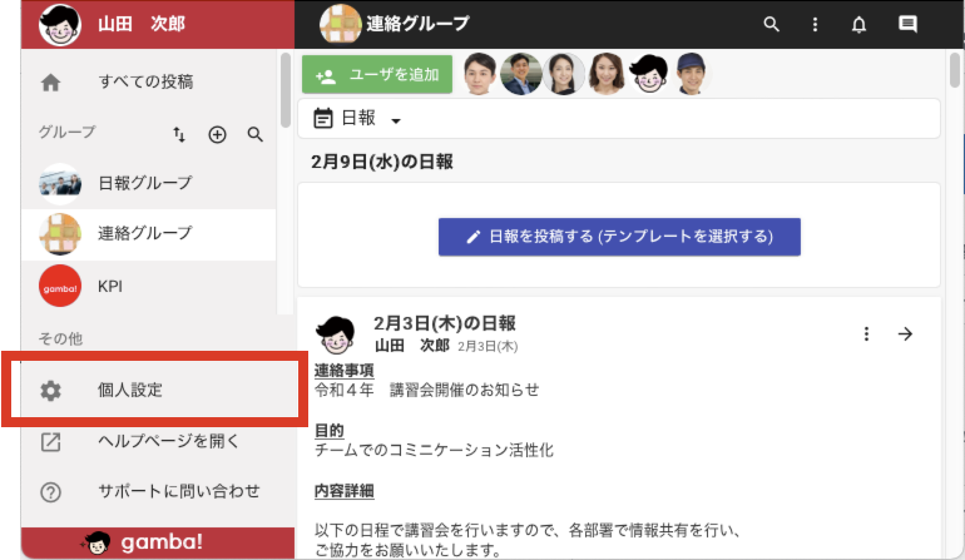Click the sidebar vertical scrollbar

286,90
